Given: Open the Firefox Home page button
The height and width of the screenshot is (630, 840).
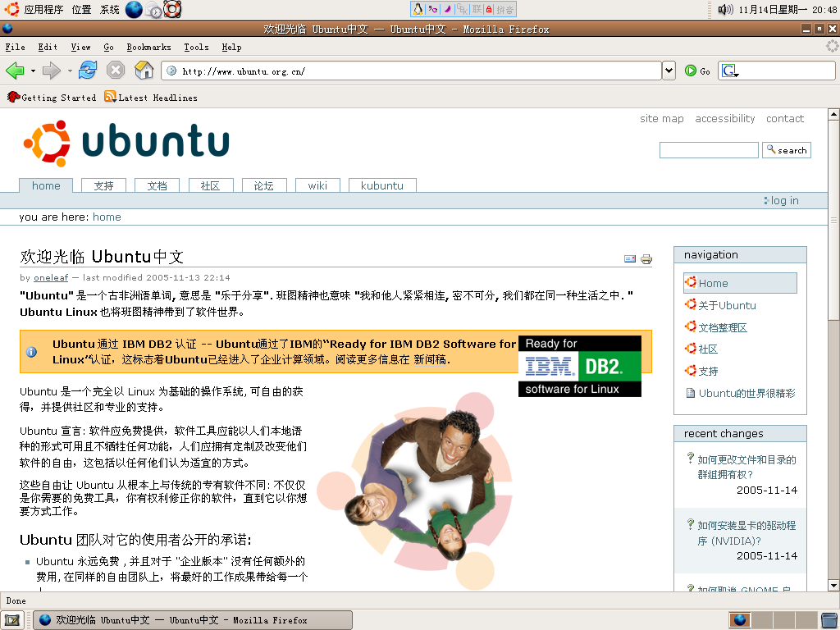Looking at the screenshot, I should (x=144, y=71).
